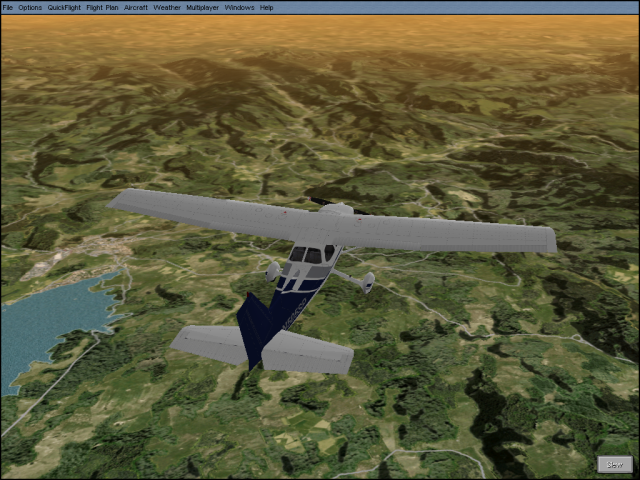Click the airplane's right landing wheel

(x=367, y=283)
